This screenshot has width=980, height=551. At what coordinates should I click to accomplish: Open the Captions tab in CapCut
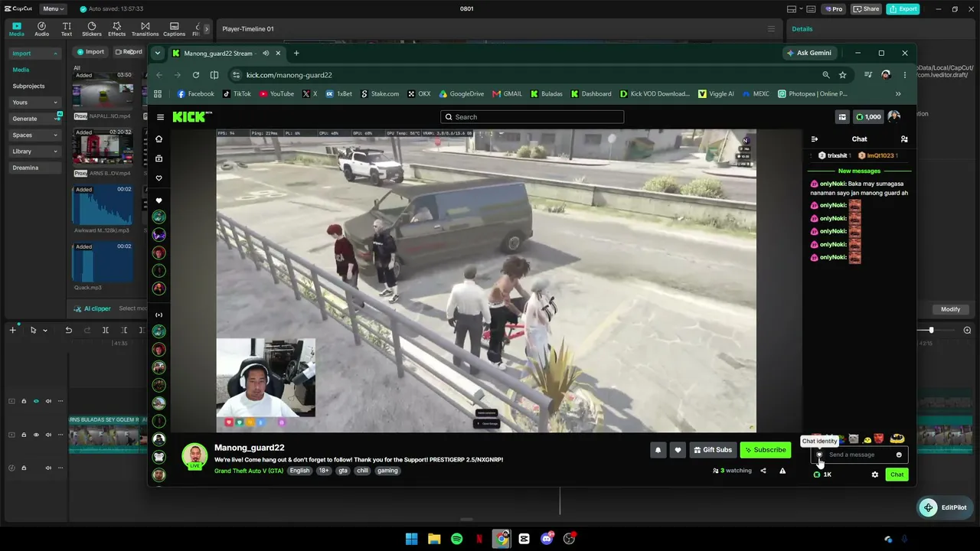tap(174, 29)
